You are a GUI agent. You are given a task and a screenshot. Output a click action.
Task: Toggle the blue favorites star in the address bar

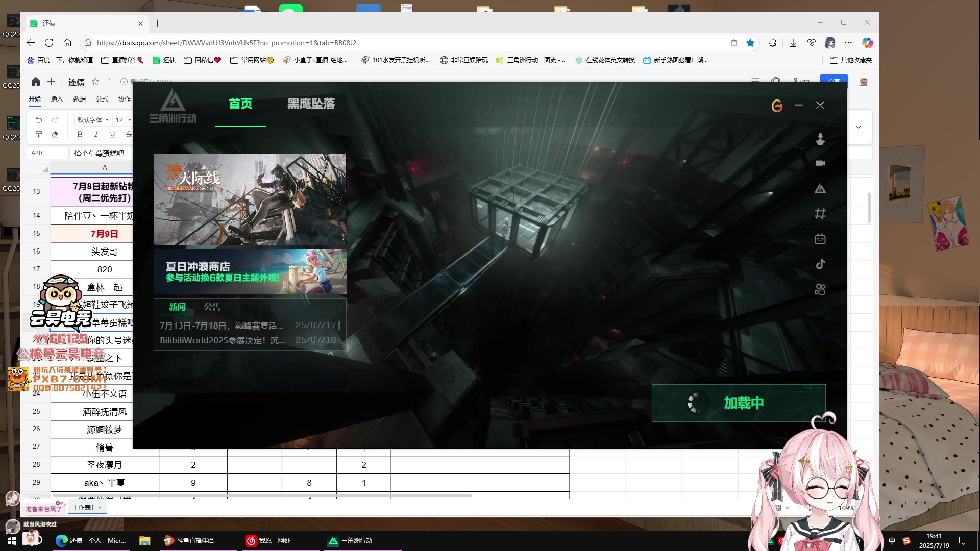click(x=750, y=43)
